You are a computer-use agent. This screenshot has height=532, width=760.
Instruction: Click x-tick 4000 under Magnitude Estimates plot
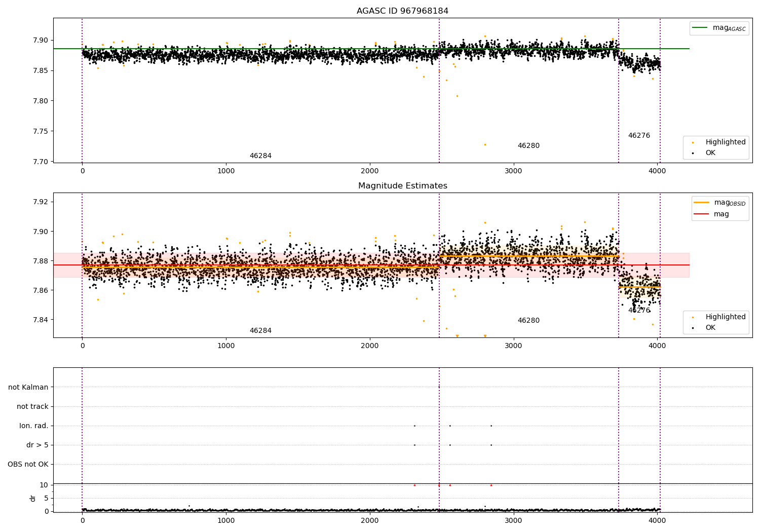tap(657, 346)
